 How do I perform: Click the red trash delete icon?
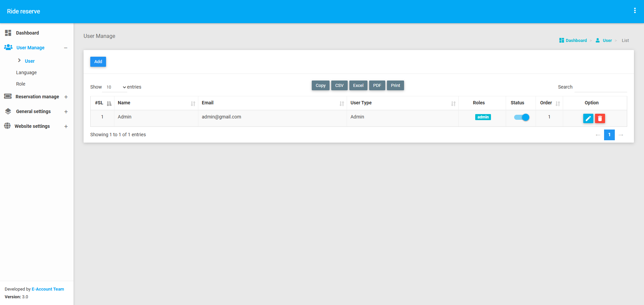(x=600, y=118)
